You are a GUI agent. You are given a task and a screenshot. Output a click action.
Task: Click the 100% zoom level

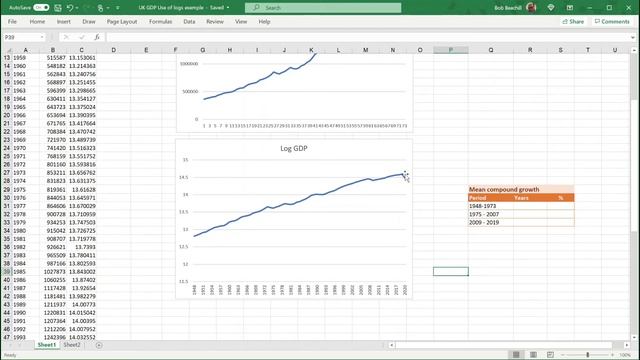coord(625,355)
